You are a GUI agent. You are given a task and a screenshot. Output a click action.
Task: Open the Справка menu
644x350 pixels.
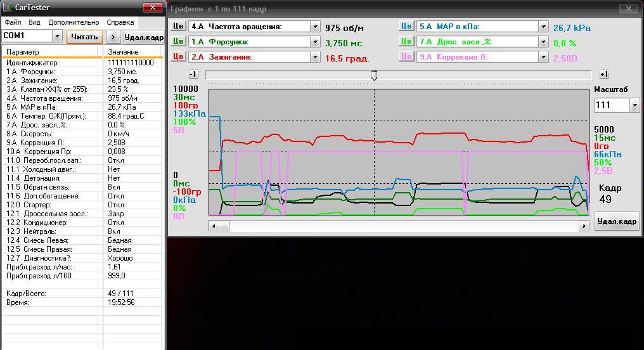coord(120,22)
